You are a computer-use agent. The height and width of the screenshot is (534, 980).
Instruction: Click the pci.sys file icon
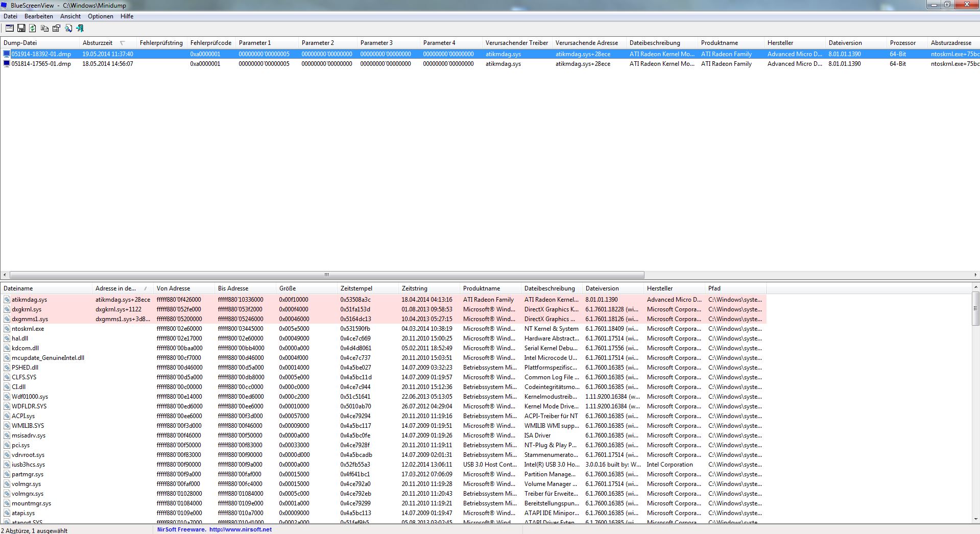coord(7,445)
